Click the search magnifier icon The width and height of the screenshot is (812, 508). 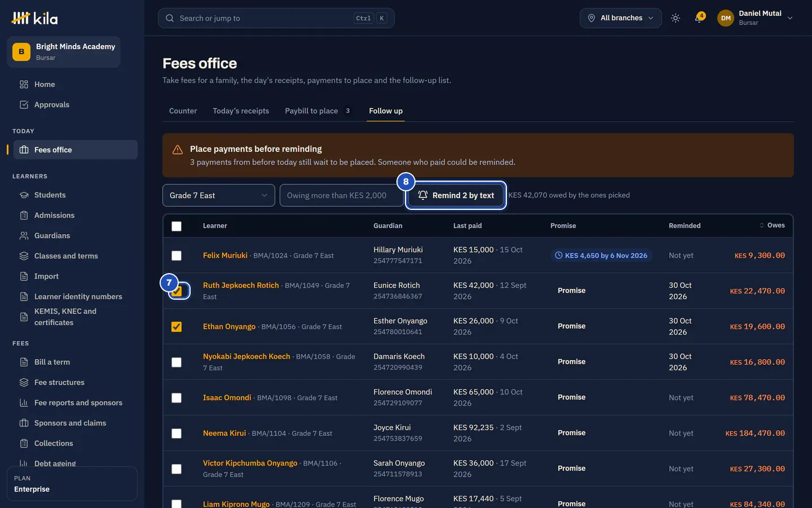170,18
